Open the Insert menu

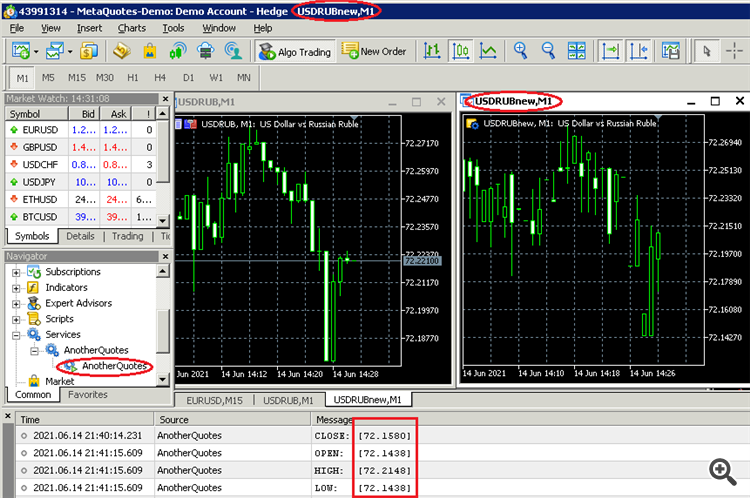89,28
